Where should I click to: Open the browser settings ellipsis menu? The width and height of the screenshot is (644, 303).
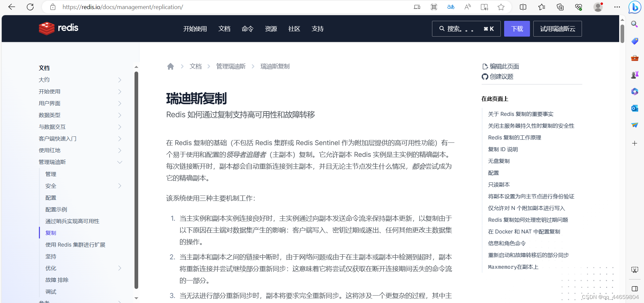(x=617, y=7)
